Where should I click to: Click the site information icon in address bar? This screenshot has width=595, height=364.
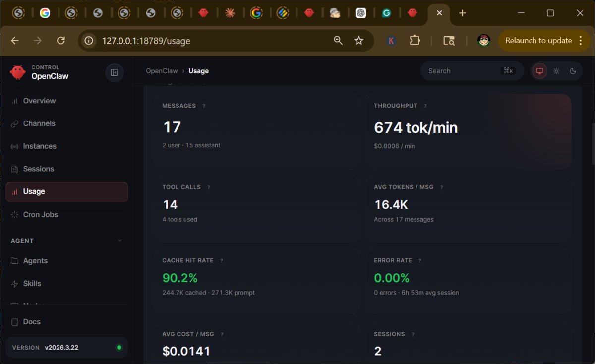[x=89, y=41]
